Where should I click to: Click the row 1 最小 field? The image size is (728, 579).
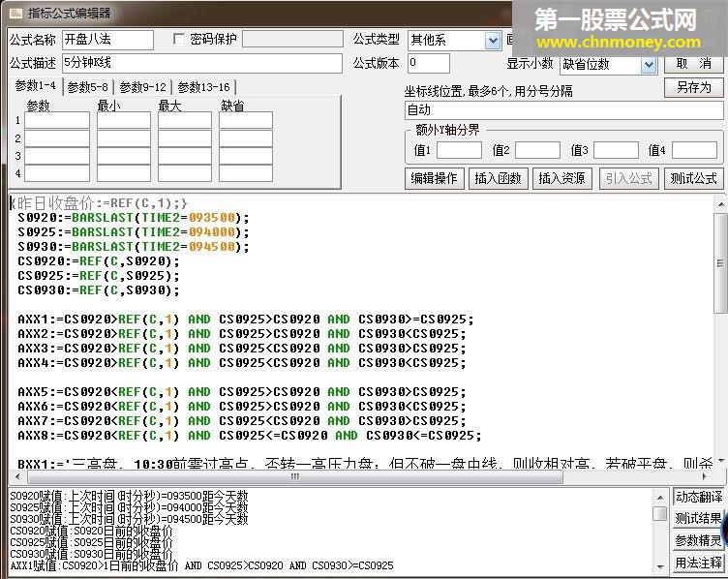(124, 120)
